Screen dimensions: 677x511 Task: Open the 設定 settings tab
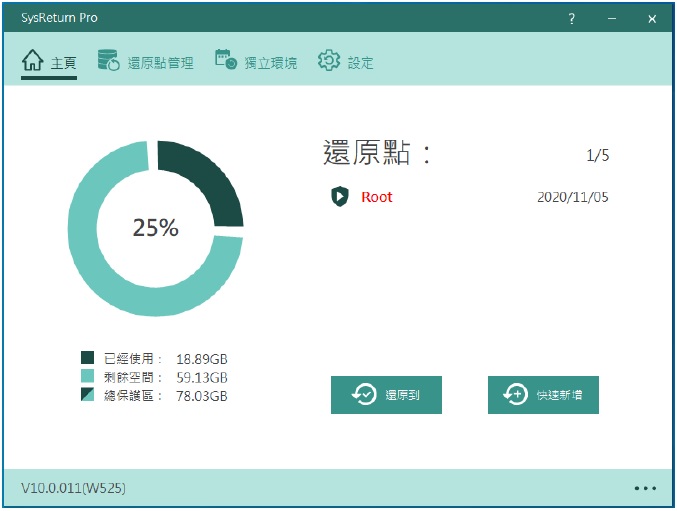point(345,62)
